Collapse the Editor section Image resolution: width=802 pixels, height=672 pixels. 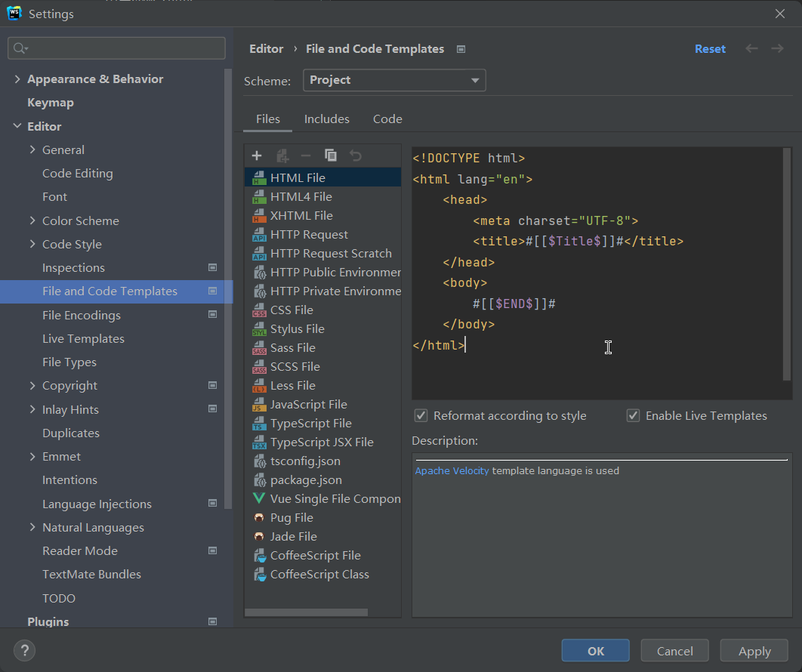[x=17, y=125]
